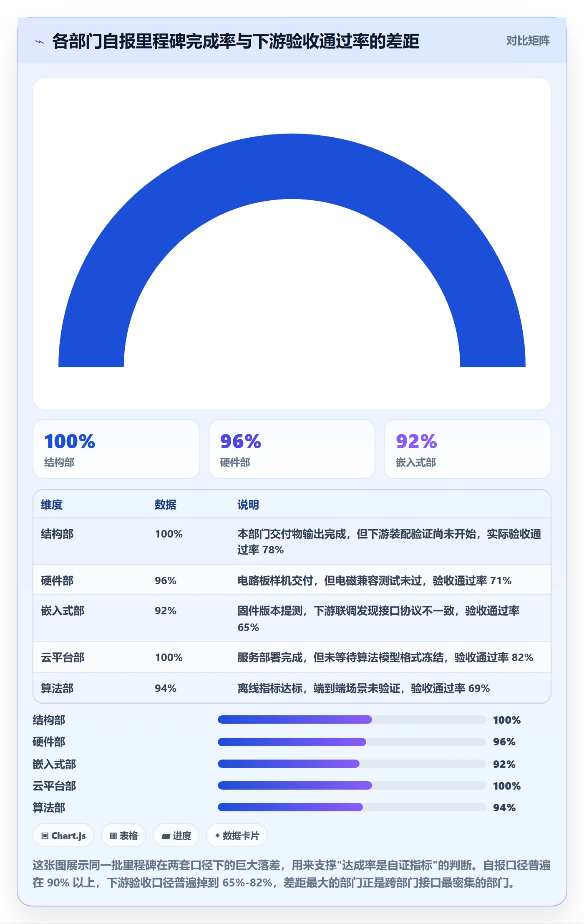Click the description mentioning 验收通过率 82%
The image size is (584, 924).
pyautogui.click(x=385, y=658)
